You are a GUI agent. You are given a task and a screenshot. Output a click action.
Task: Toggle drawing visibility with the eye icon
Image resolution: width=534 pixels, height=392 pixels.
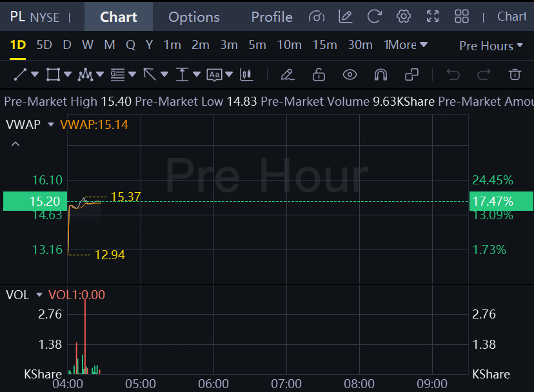pos(350,75)
